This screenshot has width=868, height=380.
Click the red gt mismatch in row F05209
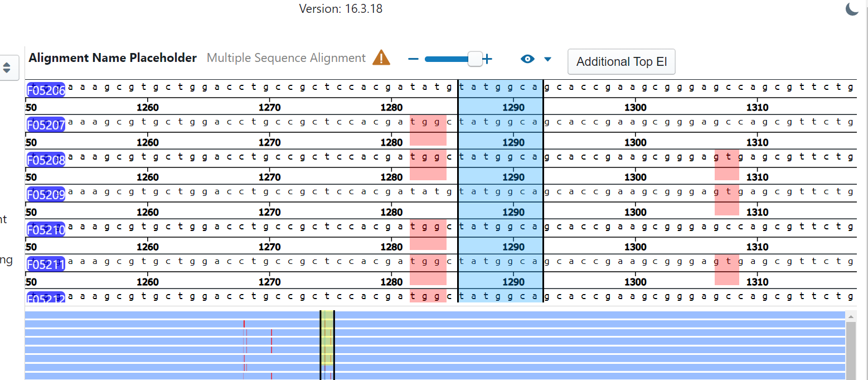(727, 200)
